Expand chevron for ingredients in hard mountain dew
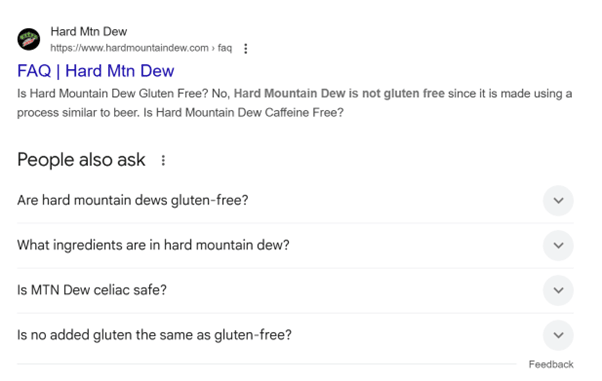Screen dimensions: 602x381 coord(558,245)
